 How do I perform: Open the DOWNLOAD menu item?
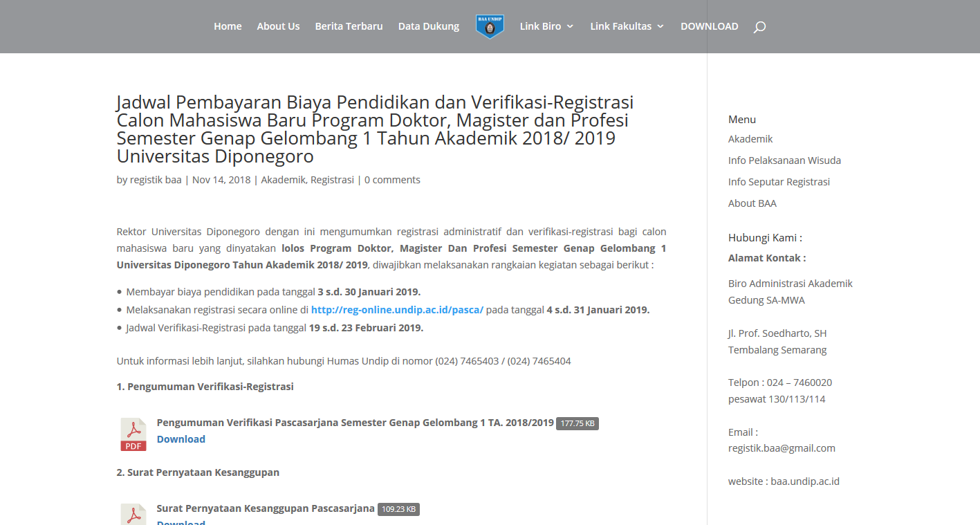coord(709,26)
